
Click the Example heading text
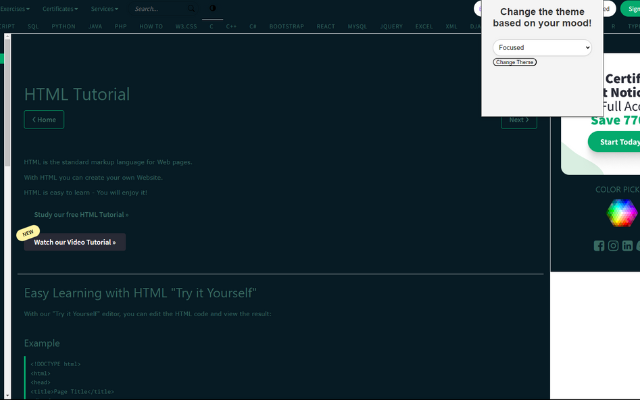[42, 343]
